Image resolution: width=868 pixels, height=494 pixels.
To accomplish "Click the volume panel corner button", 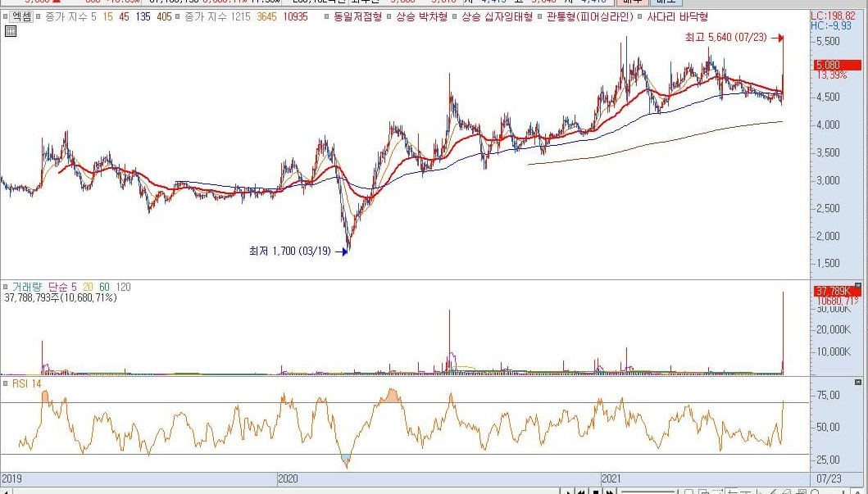I will [x=858, y=285].
